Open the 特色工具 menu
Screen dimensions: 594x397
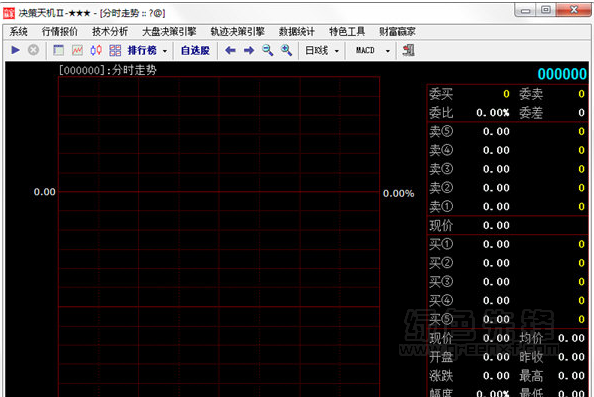click(x=347, y=32)
